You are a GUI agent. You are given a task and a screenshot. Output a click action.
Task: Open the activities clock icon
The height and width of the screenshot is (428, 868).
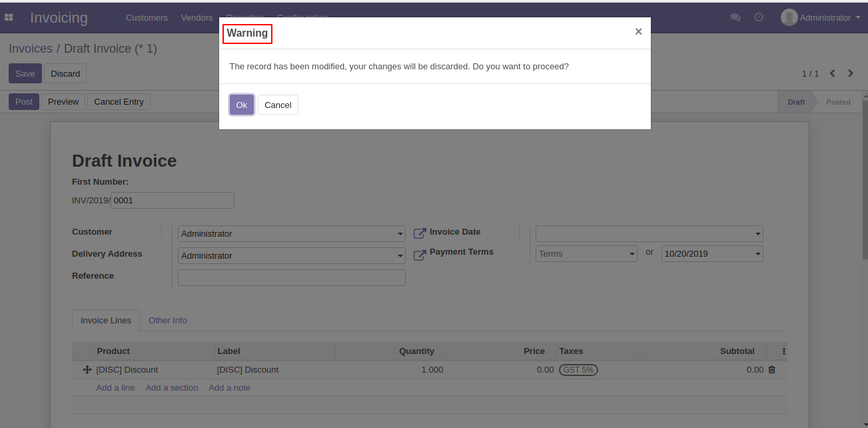(x=759, y=17)
